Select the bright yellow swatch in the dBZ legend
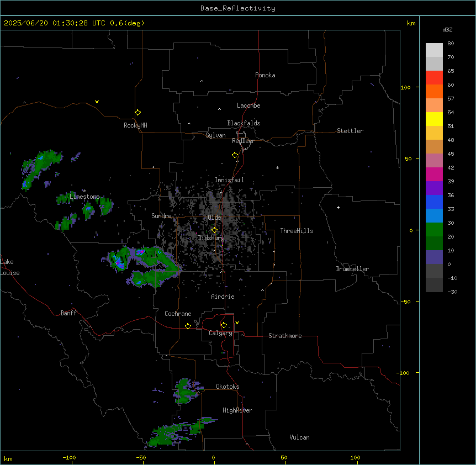 pyautogui.click(x=434, y=119)
